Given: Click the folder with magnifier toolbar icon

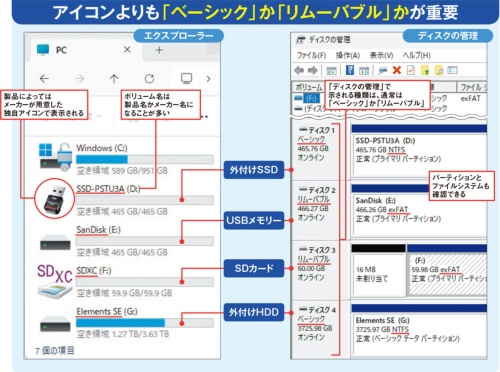Looking at the screenshot, I should [439, 70].
